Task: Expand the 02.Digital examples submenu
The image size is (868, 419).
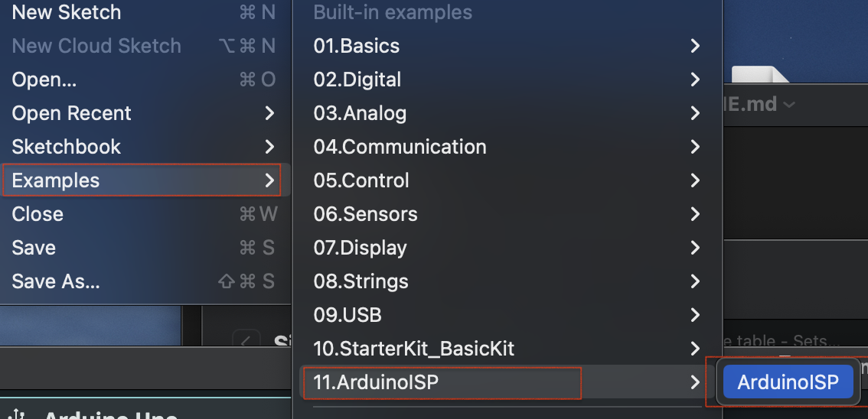Action: (x=357, y=80)
